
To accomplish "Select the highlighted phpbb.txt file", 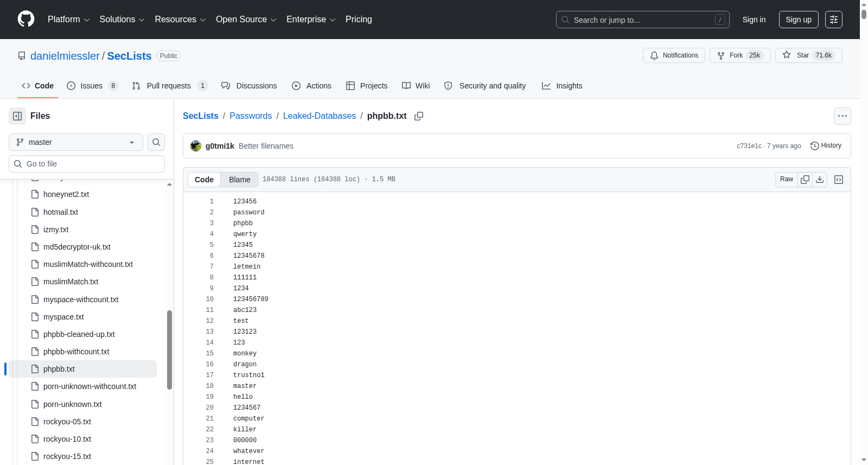I will pyautogui.click(x=83, y=369).
